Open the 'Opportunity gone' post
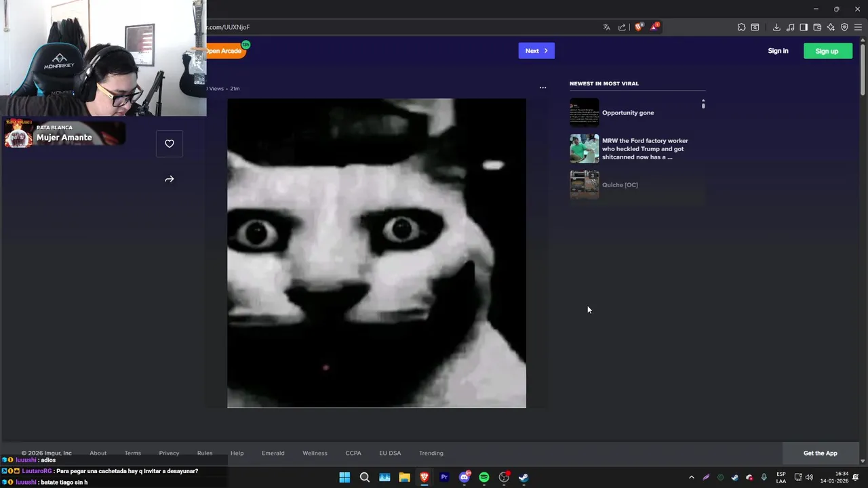The image size is (868, 488). point(628,113)
